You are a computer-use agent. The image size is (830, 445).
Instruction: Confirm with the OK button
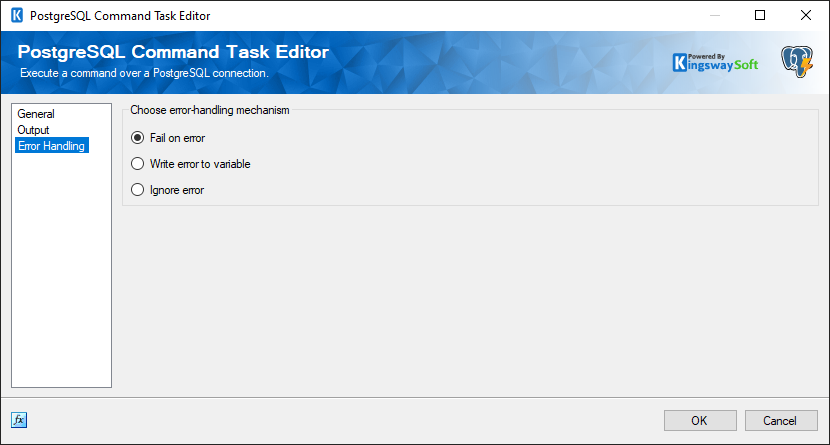[700, 421]
